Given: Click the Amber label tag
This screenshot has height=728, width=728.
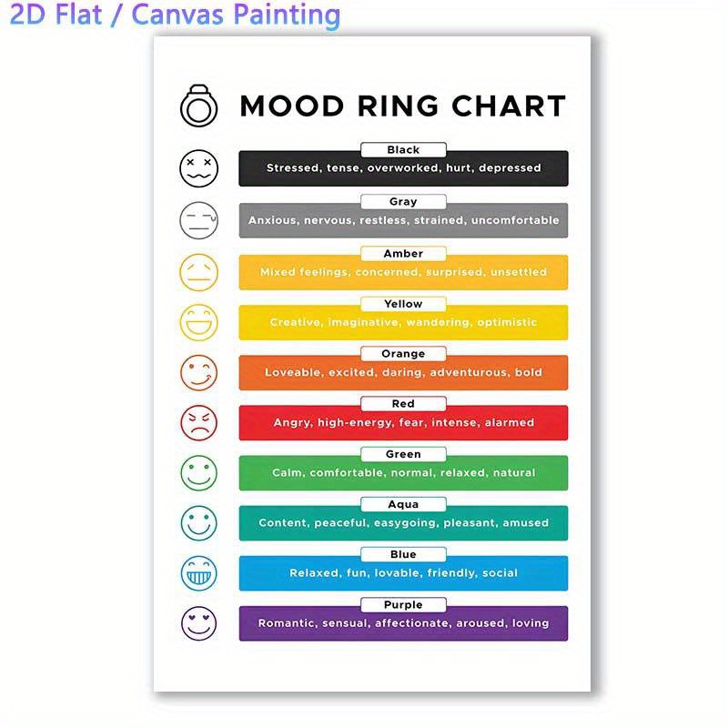Looking at the screenshot, I should (403, 254).
